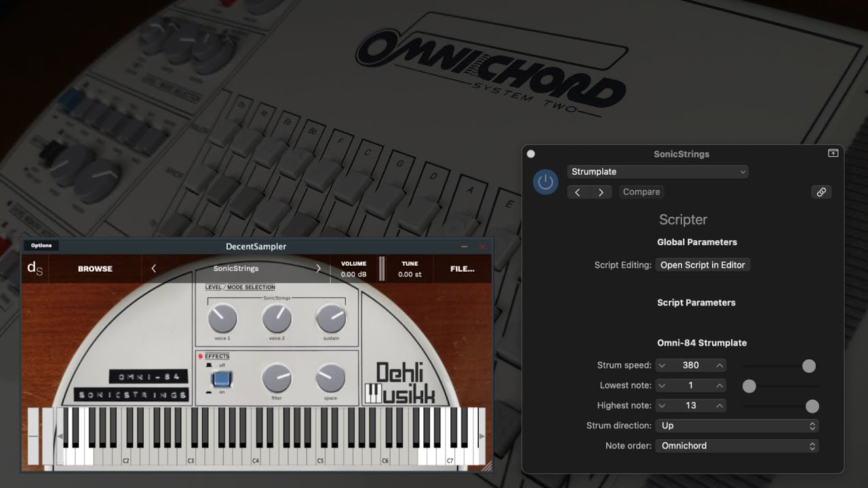Image resolution: width=868 pixels, height=488 pixels.
Task: Click the Script Parameters heading
Action: point(696,302)
